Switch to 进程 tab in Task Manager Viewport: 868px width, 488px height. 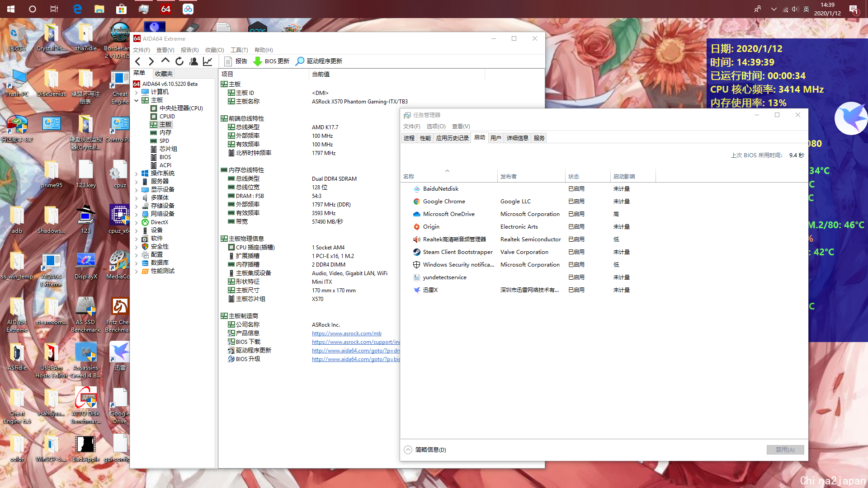[x=409, y=138]
